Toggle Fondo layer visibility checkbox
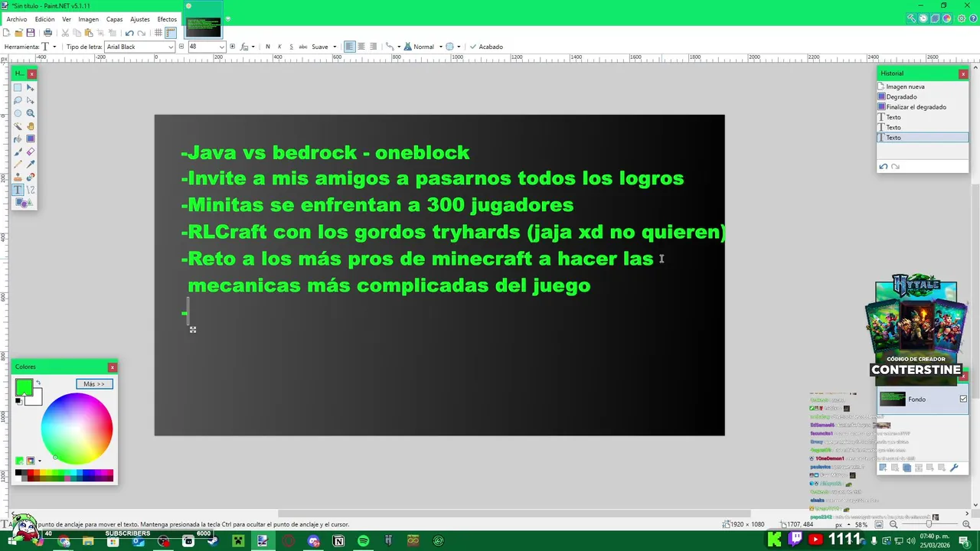The height and width of the screenshot is (551, 980). click(x=963, y=399)
